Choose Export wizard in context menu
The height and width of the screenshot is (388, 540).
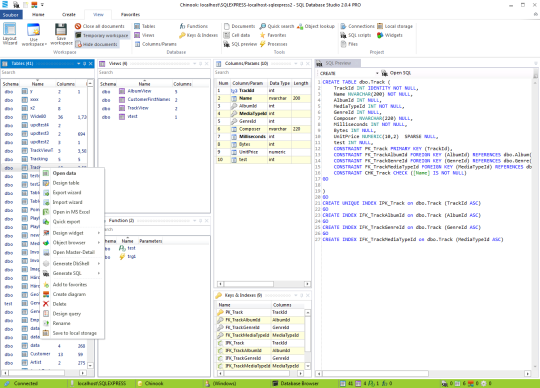73,192
